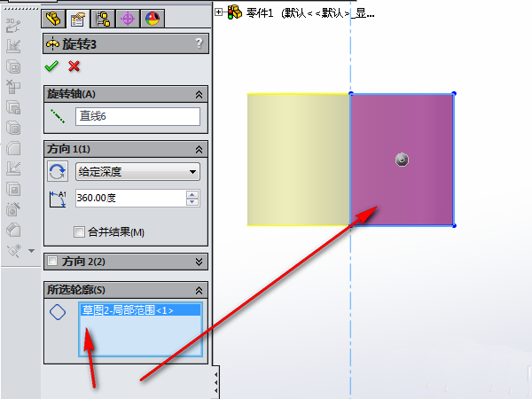This screenshot has width=532, height=399.
Task: Collapse the 旋转轴(A) section
Action: pos(199,95)
